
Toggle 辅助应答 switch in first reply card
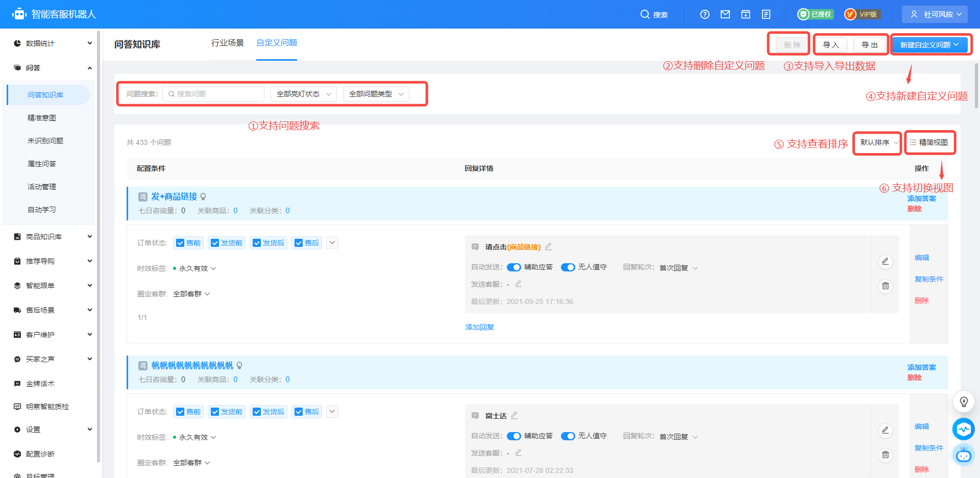(x=513, y=267)
